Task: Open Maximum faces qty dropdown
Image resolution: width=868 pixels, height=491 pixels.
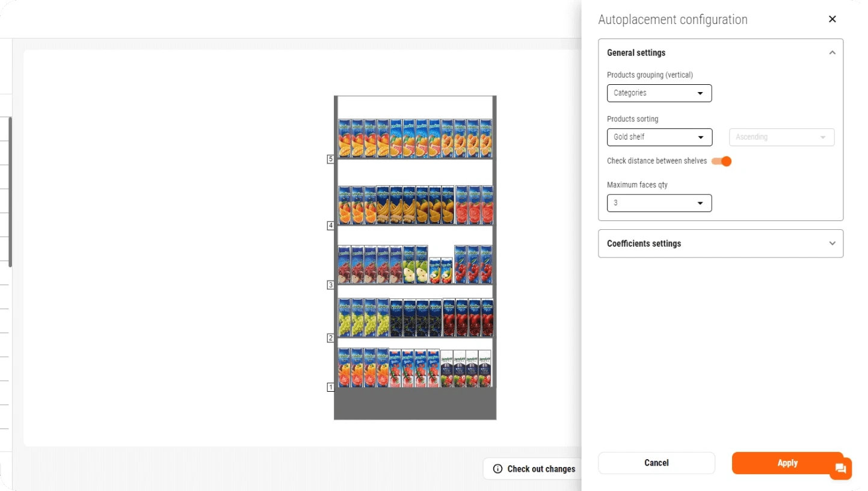Action: [x=659, y=203]
